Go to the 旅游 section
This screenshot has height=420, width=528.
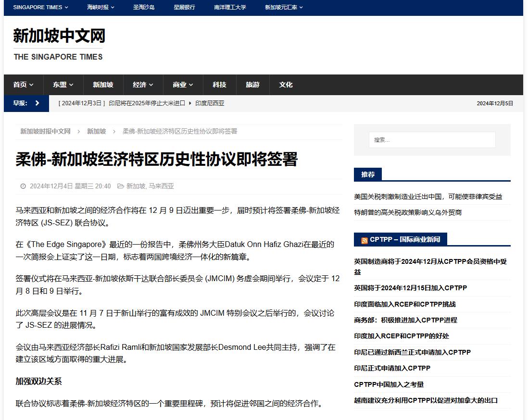tap(252, 85)
